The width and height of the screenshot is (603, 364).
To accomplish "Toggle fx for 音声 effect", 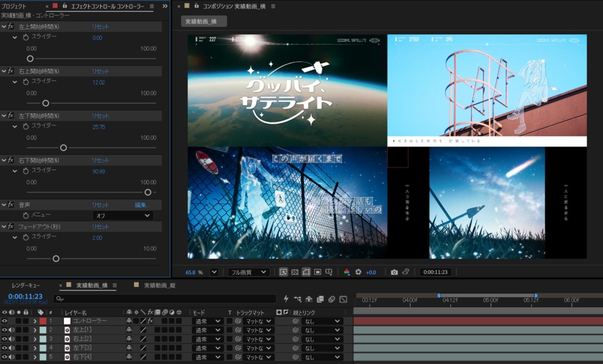I will [x=11, y=205].
